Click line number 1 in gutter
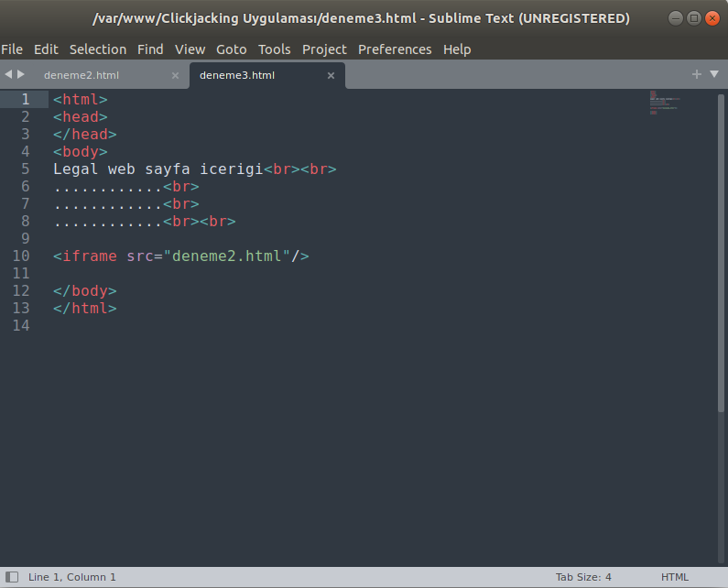 click(26, 100)
